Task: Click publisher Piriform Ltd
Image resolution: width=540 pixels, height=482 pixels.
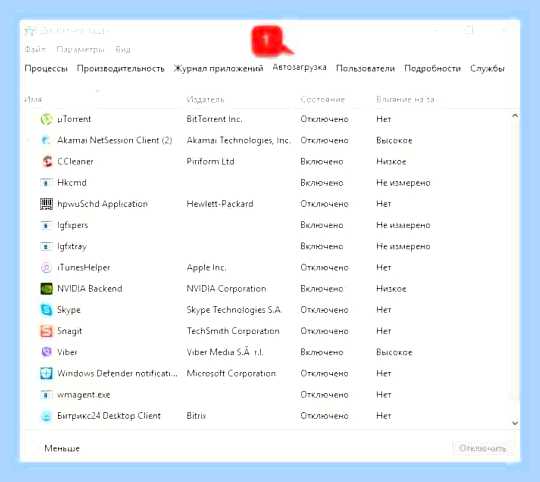Action: [210, 161]
